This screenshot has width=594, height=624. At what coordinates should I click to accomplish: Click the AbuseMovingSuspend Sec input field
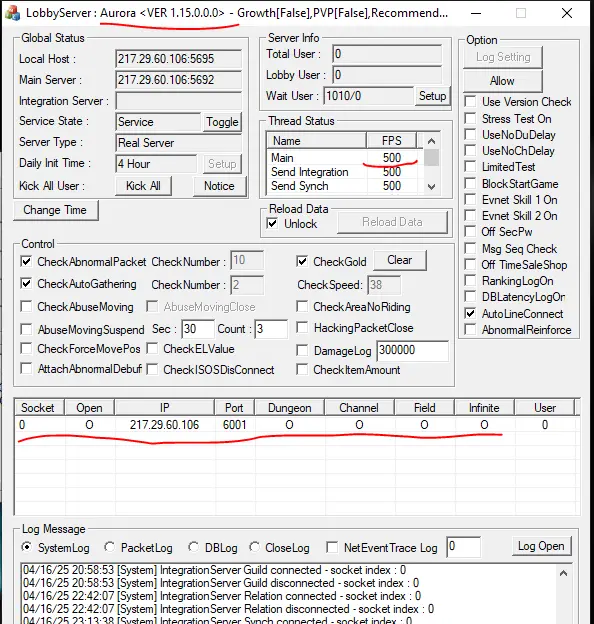coord(198,329)
